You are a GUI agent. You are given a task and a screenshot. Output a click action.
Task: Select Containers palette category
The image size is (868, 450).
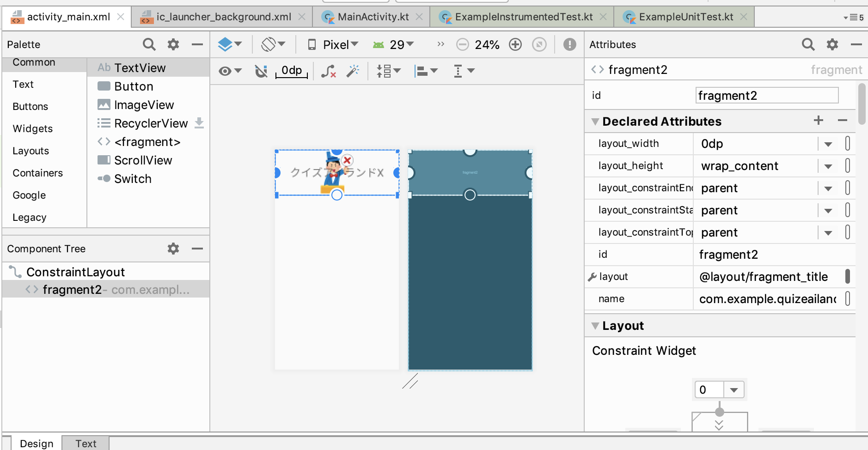pyautogui.click(x=44, y=173)
